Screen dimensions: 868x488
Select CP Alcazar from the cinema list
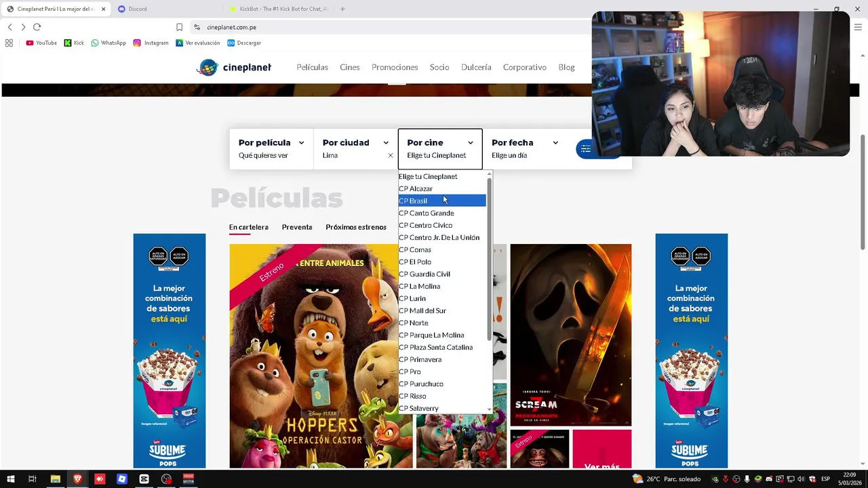(442, 188)
